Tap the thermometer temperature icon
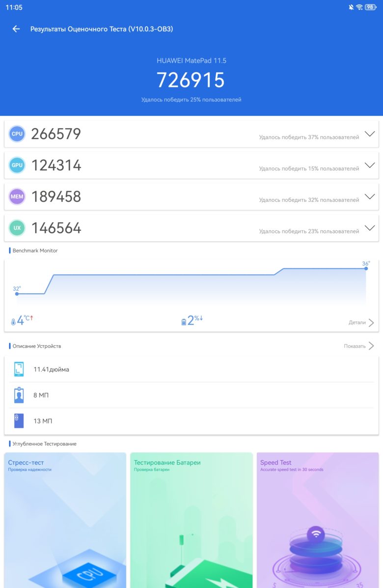Screen dimensions: 383x588 [x=13, y=322]
